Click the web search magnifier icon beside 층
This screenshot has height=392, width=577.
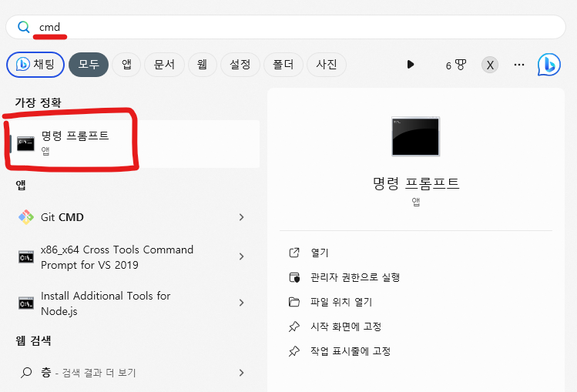pyautogui.click(x=25, y=373)
